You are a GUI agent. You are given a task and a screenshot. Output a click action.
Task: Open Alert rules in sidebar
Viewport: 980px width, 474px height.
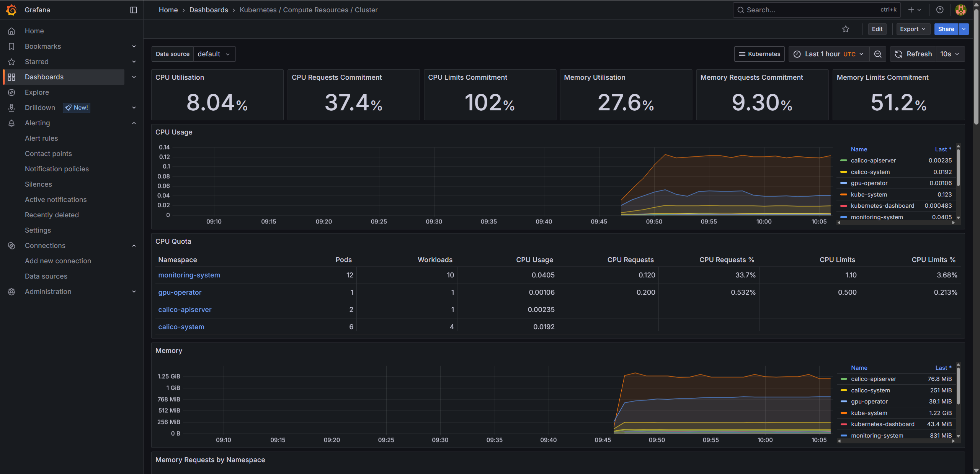41,138
